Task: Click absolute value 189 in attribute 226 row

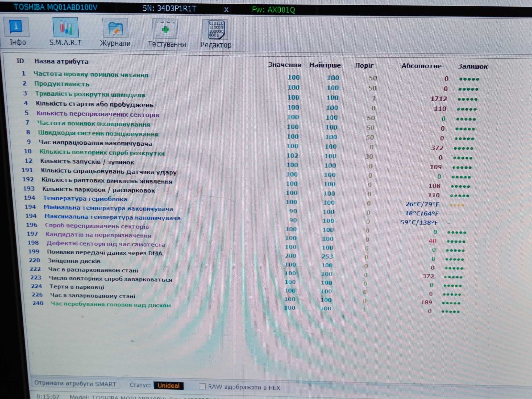Action: (x=426, y=302)
